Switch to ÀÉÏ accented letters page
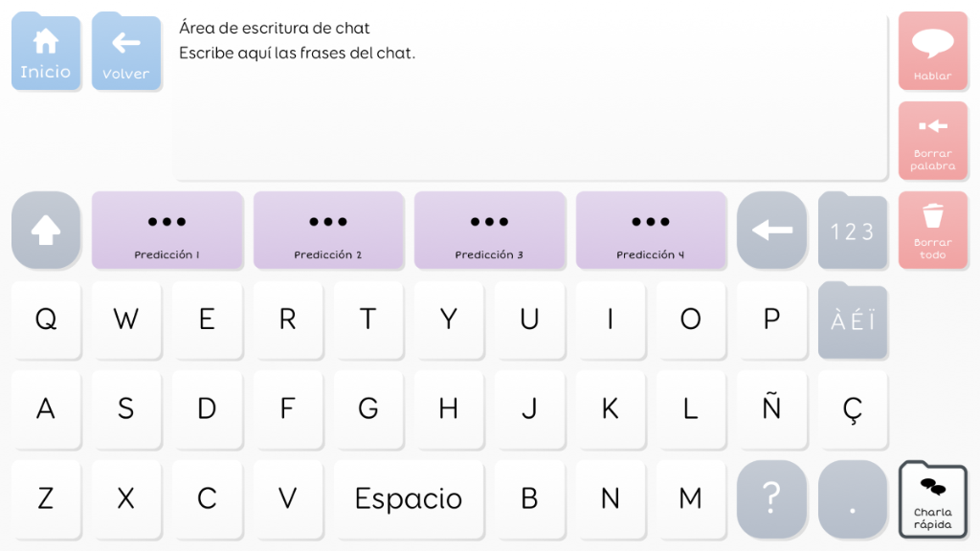 [852, 320]
